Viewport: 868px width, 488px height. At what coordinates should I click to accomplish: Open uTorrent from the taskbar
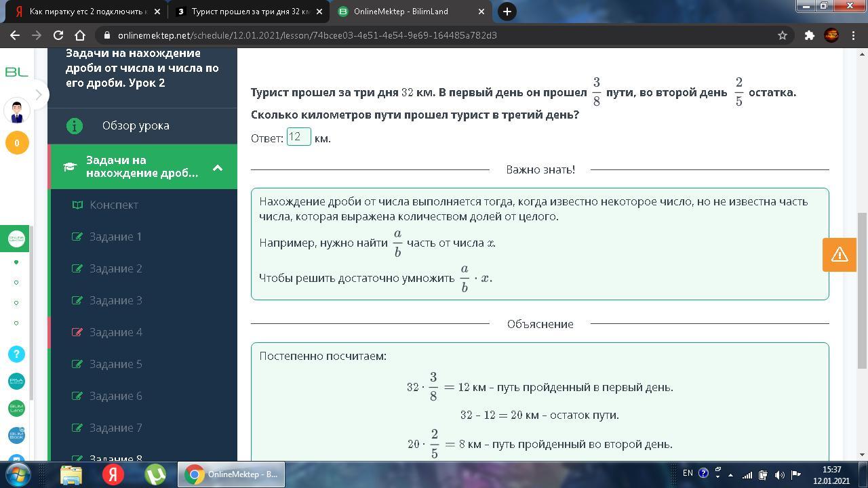(x=155, y=474)
